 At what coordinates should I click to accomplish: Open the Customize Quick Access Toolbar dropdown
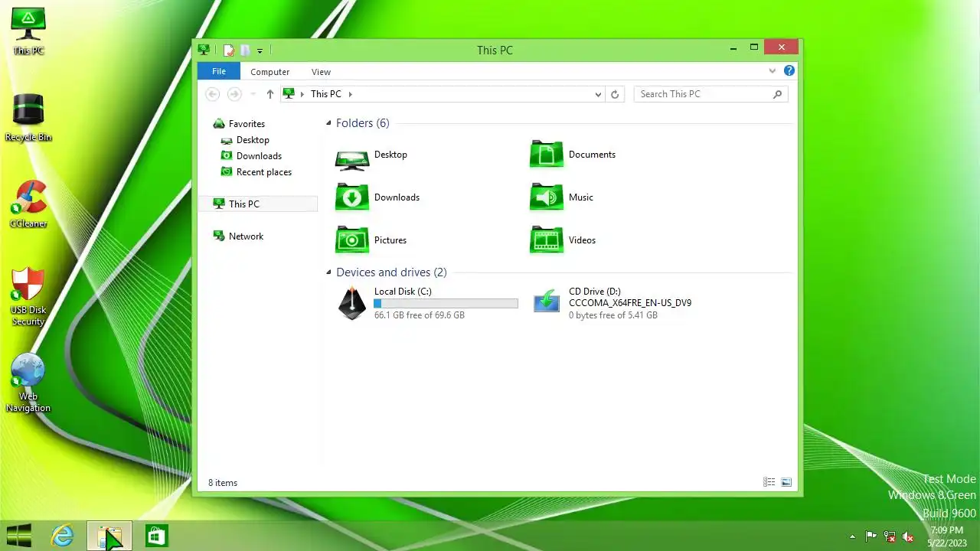pyautogui.click(x=260, y=51)
